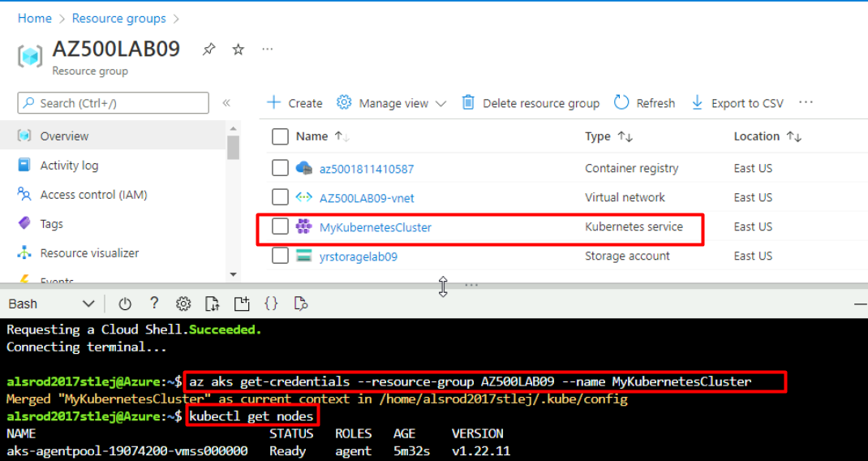Click the Container registry type cell
868x461 pixels.
632,168
